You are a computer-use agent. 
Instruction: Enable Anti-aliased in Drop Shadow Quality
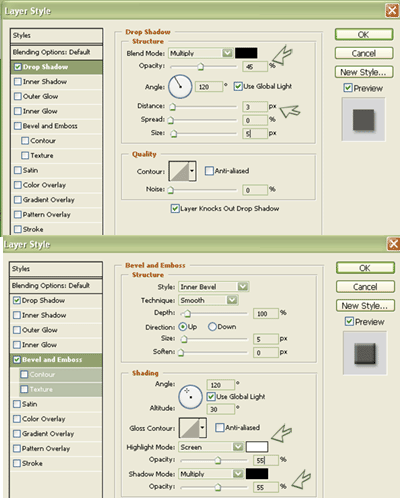(209, 171)
